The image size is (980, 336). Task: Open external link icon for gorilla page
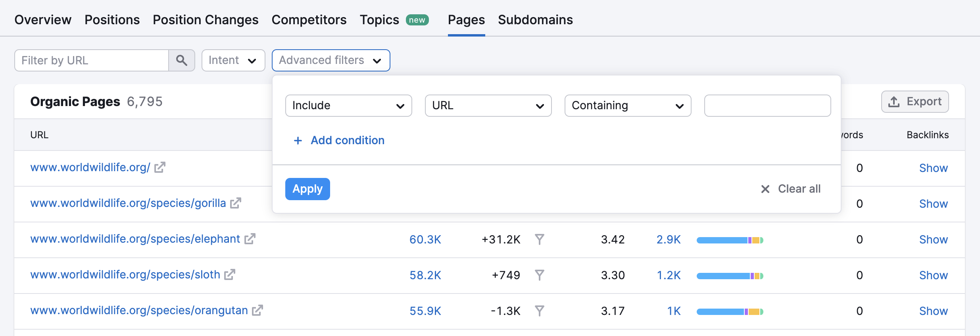point(236,203)
